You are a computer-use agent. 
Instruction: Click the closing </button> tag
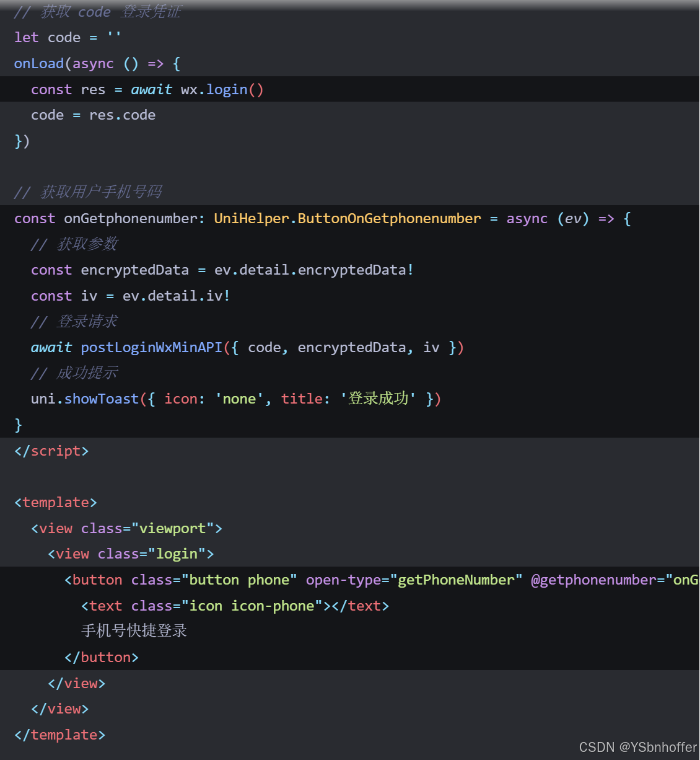[102, 657]
